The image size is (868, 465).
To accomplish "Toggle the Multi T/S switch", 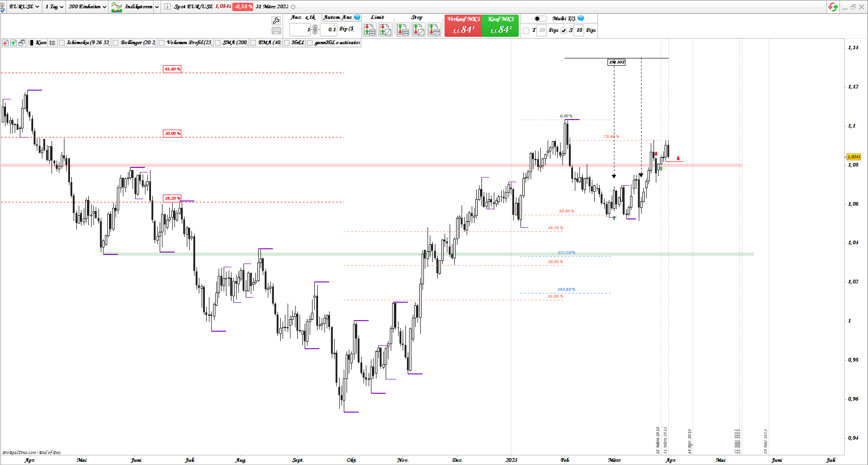I will pyautogui.click(x=540, y=18).
